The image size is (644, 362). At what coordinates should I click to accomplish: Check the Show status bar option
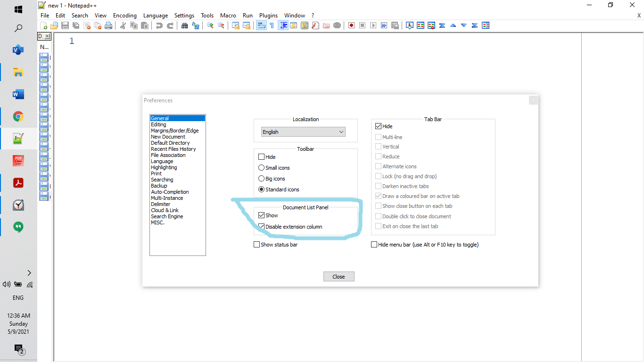tap(256, 244)
